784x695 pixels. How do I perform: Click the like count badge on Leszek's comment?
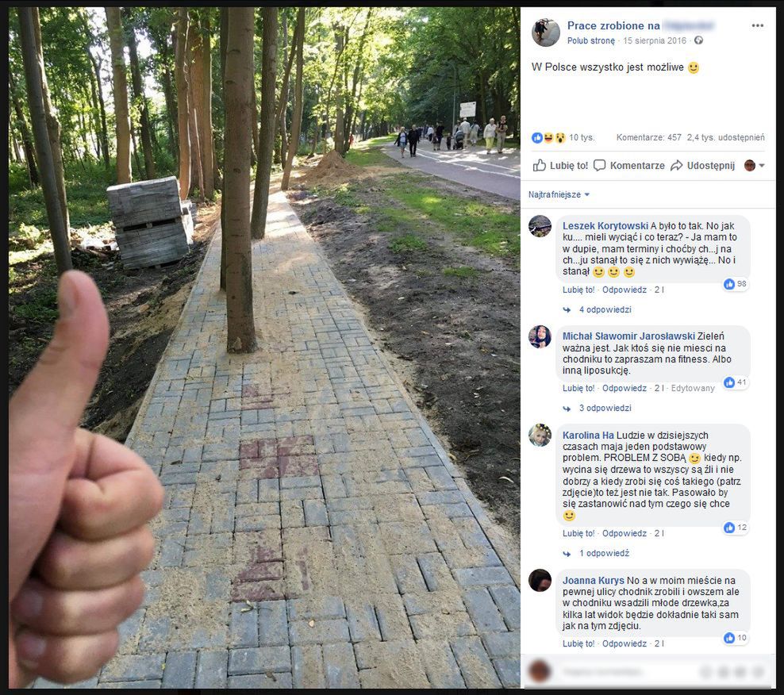736,284
